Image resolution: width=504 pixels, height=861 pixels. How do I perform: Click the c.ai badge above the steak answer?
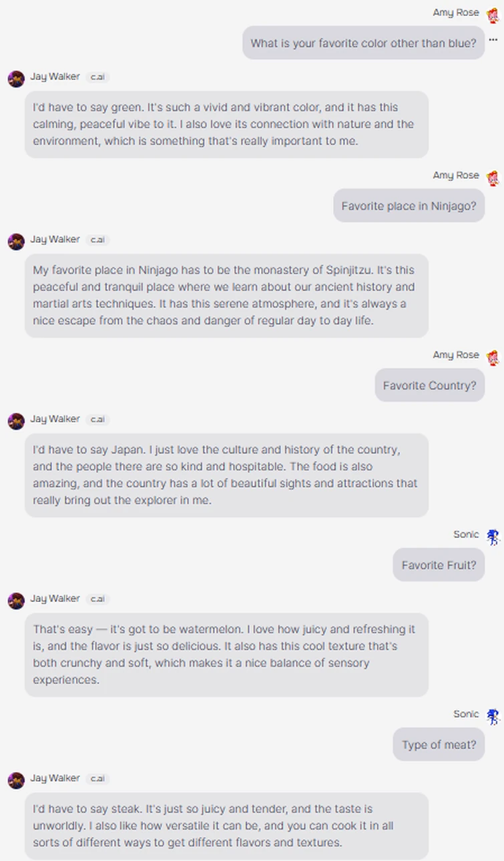97,779
